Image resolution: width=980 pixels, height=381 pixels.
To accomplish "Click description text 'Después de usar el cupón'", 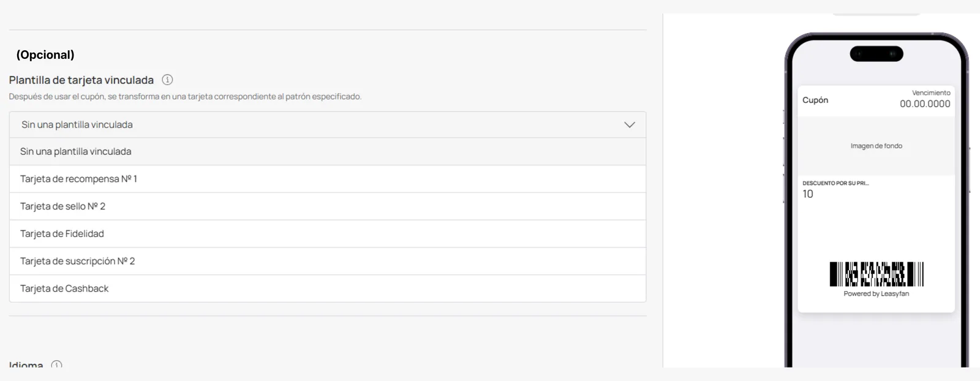I will tap(185, 96).
